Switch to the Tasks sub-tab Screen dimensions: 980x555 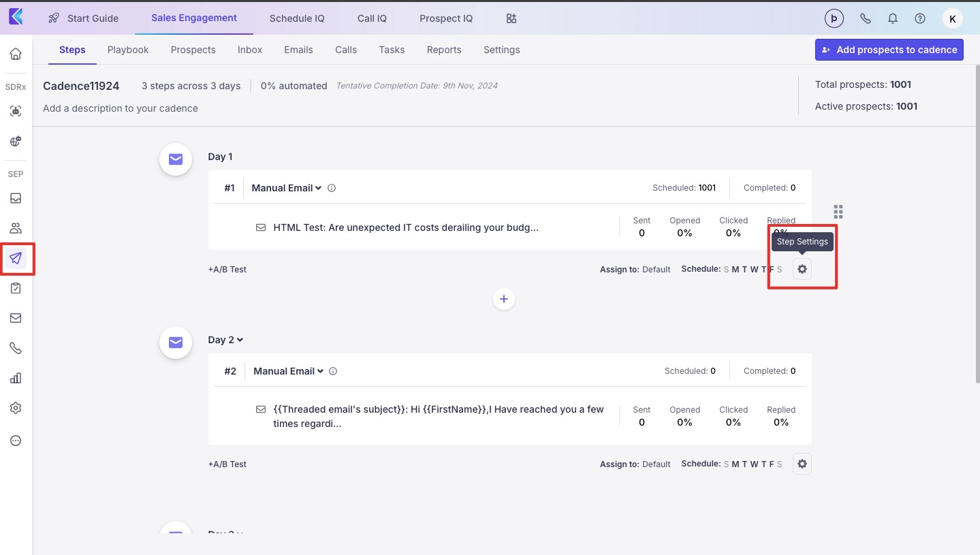click(392, 50)
